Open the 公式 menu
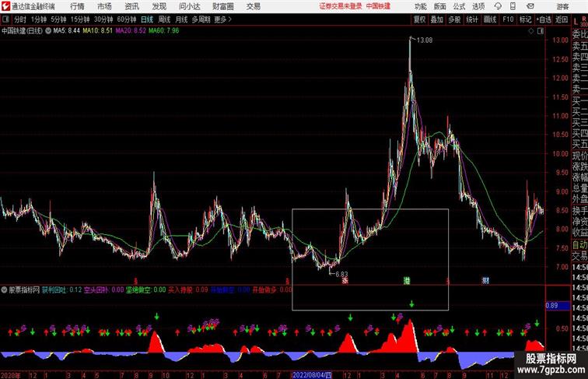This screenshot has height=379, width=588. click(459, 6)
